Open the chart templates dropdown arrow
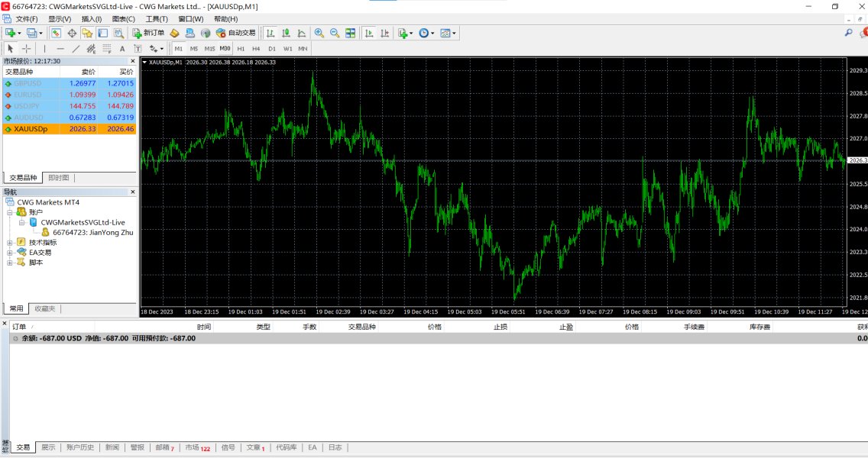The width and height of the screenshot is (868, 458). (455, 34)
